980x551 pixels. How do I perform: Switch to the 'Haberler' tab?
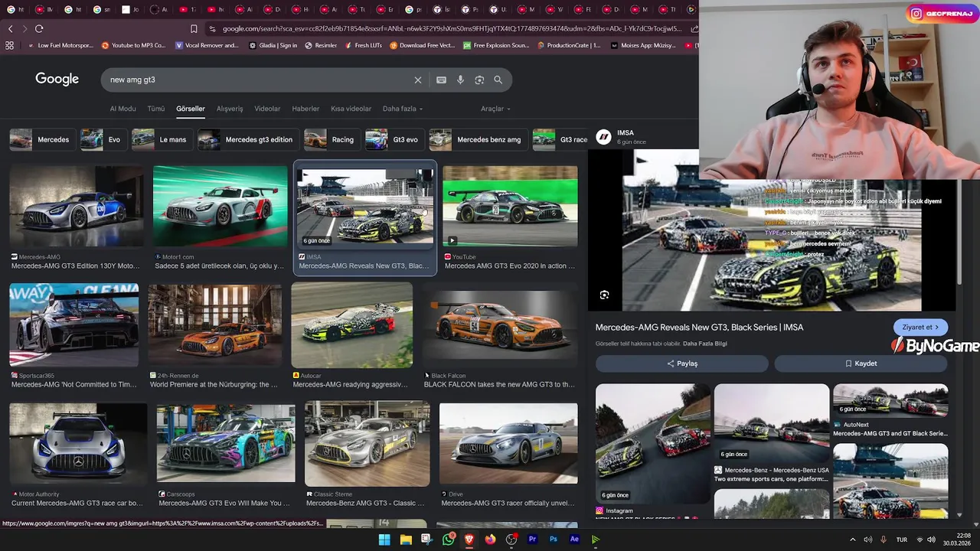[x=305, y=109]
